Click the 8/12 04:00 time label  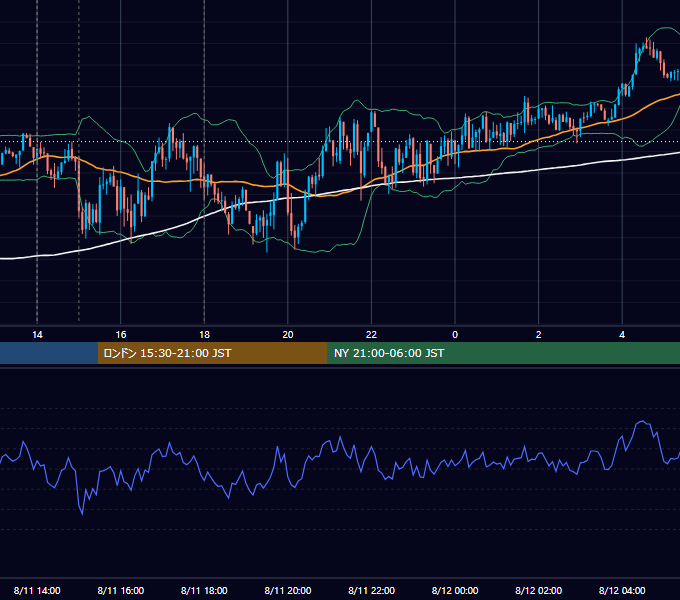[x=622, y=590]
